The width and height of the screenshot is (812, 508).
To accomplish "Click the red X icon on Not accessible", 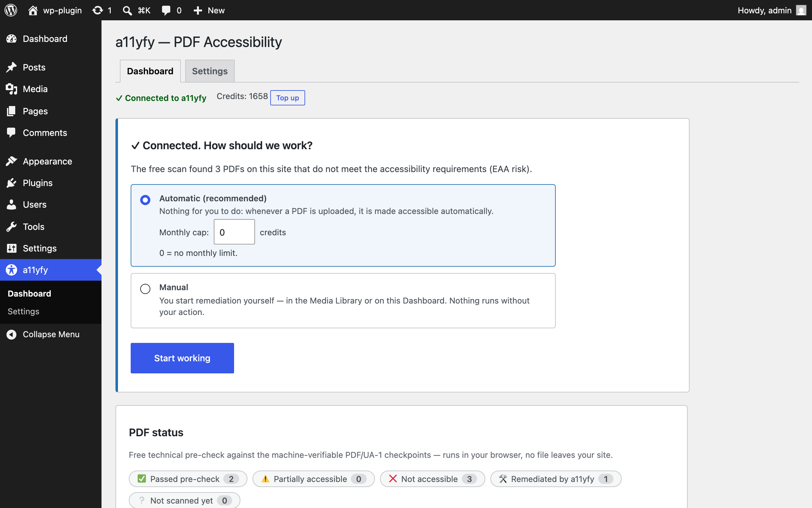I will coord(393,478).
